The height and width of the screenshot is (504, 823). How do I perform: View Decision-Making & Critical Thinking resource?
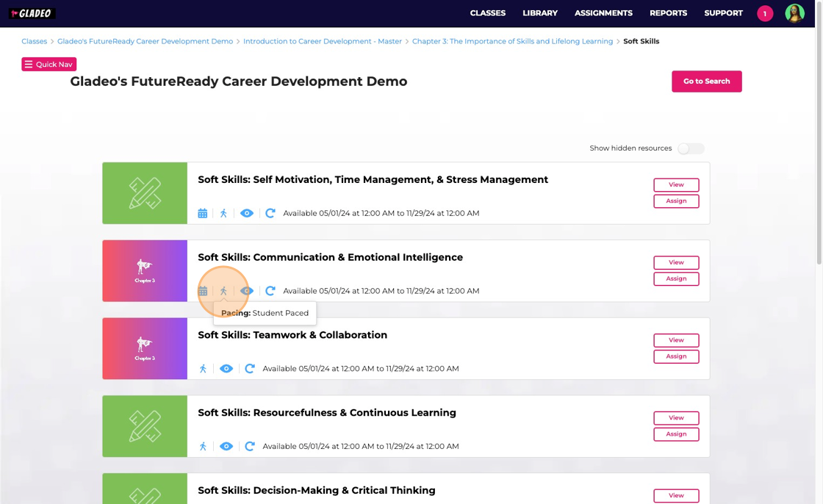676,496
